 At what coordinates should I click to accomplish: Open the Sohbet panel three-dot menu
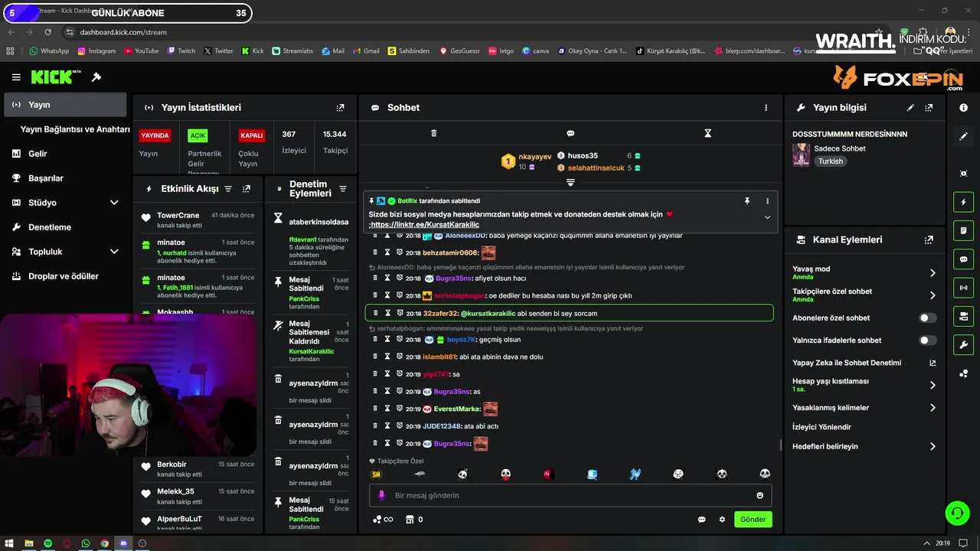(766, 108)
